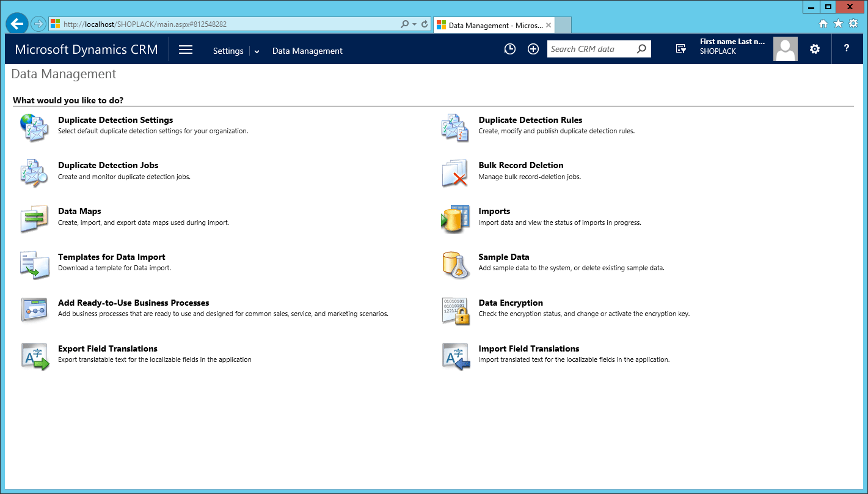Viewport: 868px width, 494px height.
Task: Open Templates for Data Import link
Action: click(112, 257)
